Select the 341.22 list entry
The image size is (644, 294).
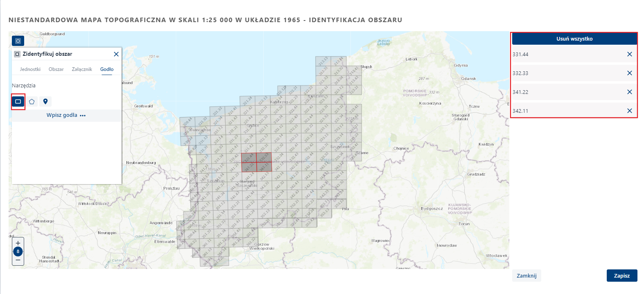pyautogui.click(x=574, y=92)
